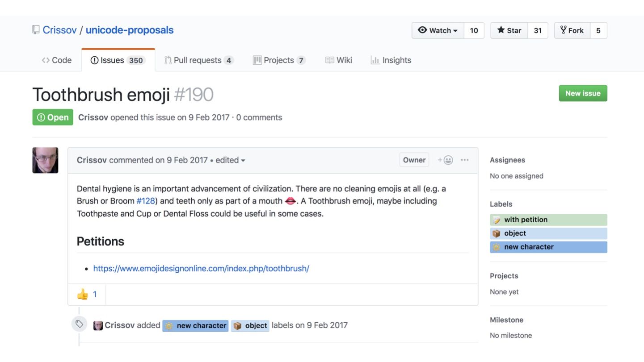Click the 'new character' label in sidebar
Image resolution: width=644 pixels, height=362 pixels.
point(548,247)
